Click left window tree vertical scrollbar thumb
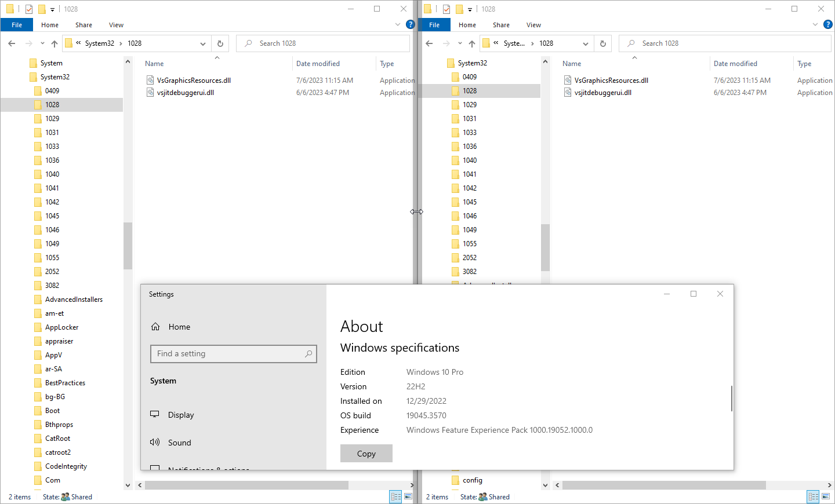 coord(128,246)
